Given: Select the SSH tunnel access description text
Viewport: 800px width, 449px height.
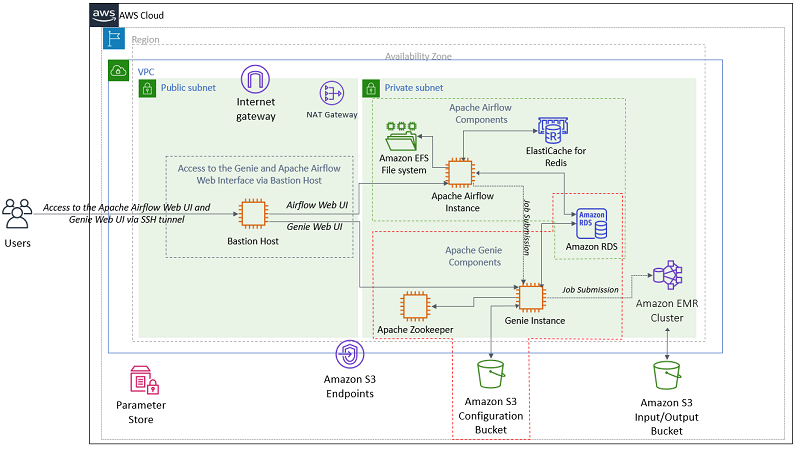Looking at the screenshot, I should [127, 214].
